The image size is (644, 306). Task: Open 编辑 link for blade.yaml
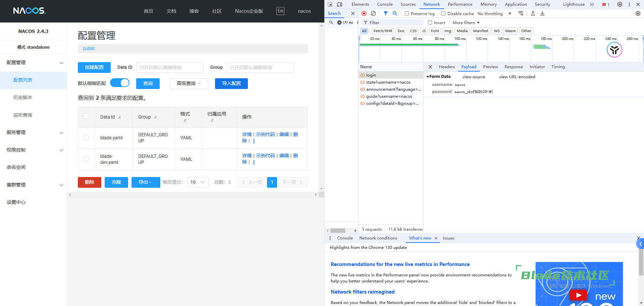click(x=284, y=134)
